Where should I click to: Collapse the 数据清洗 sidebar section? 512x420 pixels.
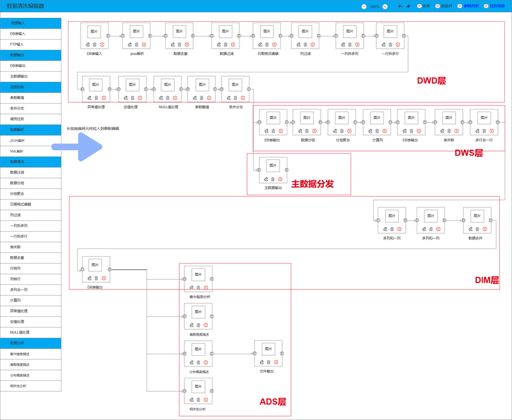pyautogui.click(x=31, y=162)
